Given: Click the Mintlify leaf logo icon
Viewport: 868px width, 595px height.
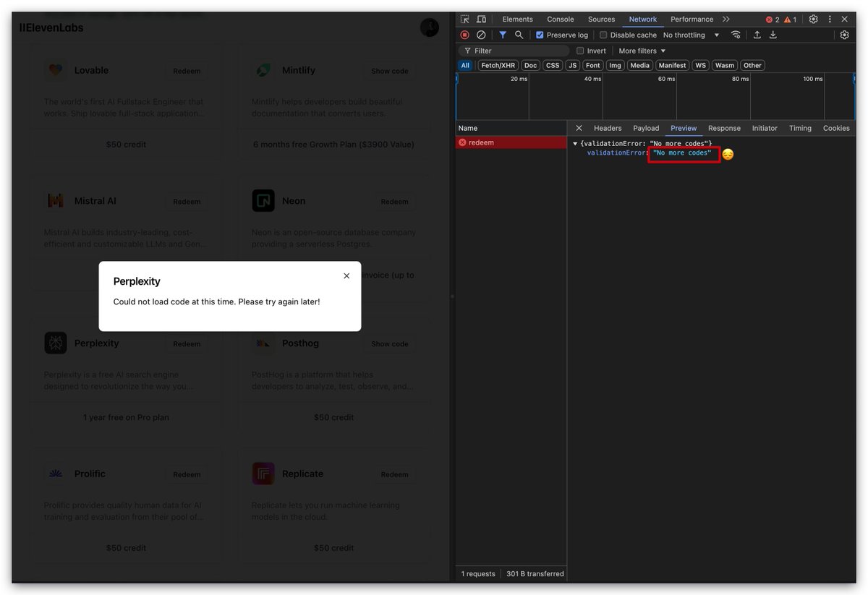Looking at the screenshot, I should (x=263, y=70).
